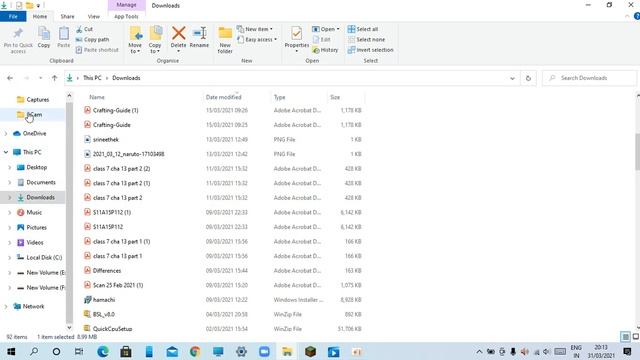The width and height of the screenshot is (640, 360).
Task: Open the File menu tab
Action: [13, 16]
